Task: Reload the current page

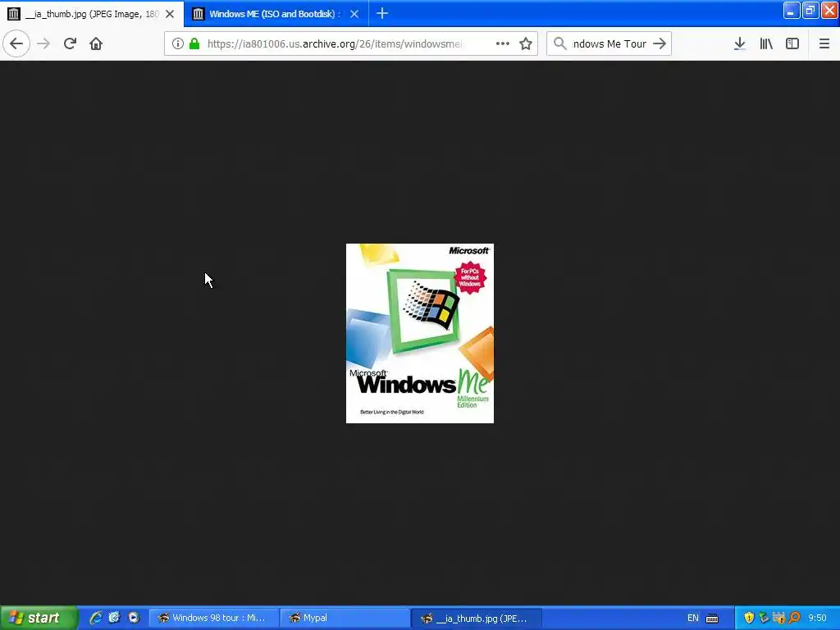Action: pyautogui.click(x=70, y=44)
